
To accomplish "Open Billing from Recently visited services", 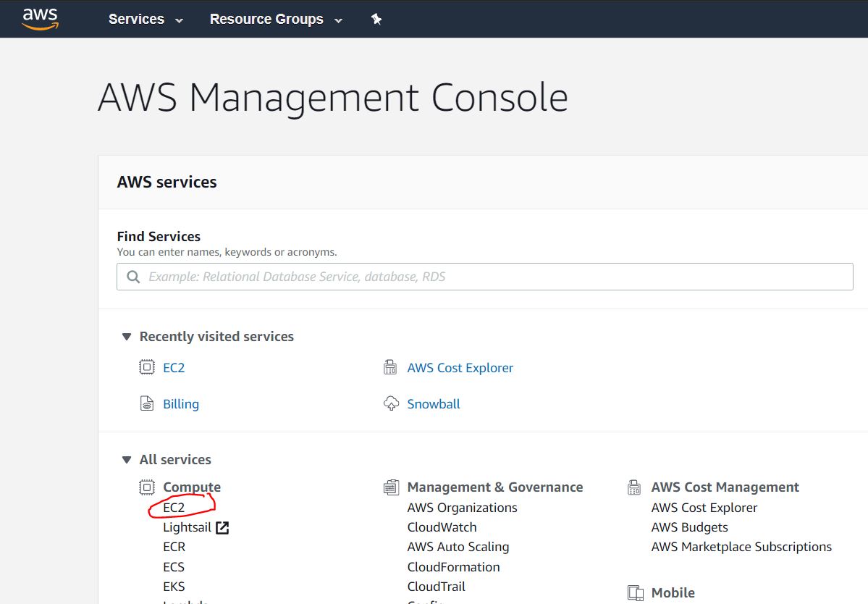I will 181,404.
